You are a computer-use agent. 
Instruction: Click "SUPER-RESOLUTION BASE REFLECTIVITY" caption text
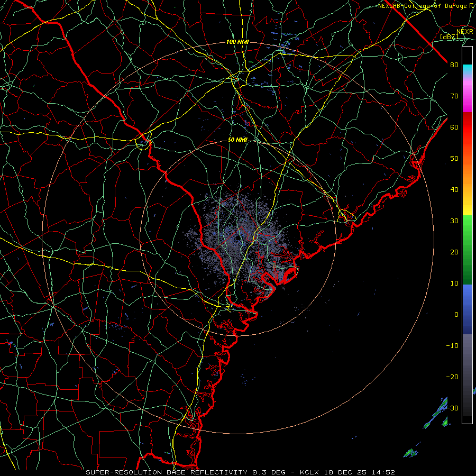point(167,472)
